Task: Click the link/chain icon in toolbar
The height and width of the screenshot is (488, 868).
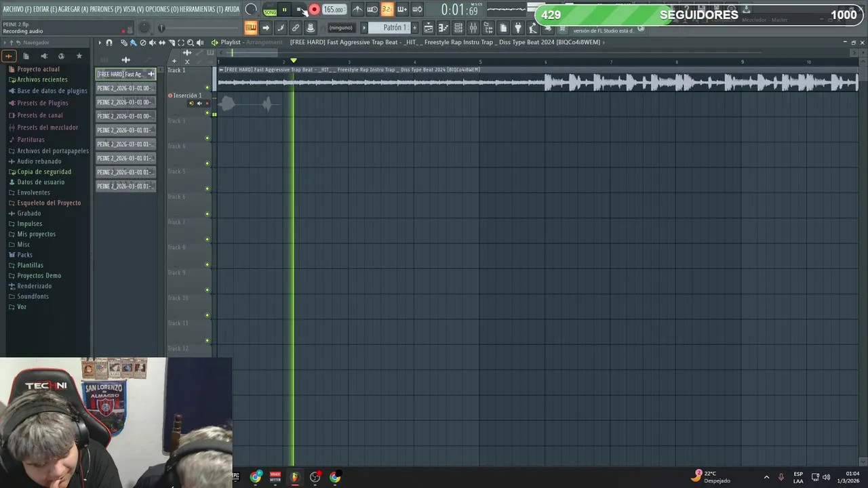Action: (x=296, y=28)
